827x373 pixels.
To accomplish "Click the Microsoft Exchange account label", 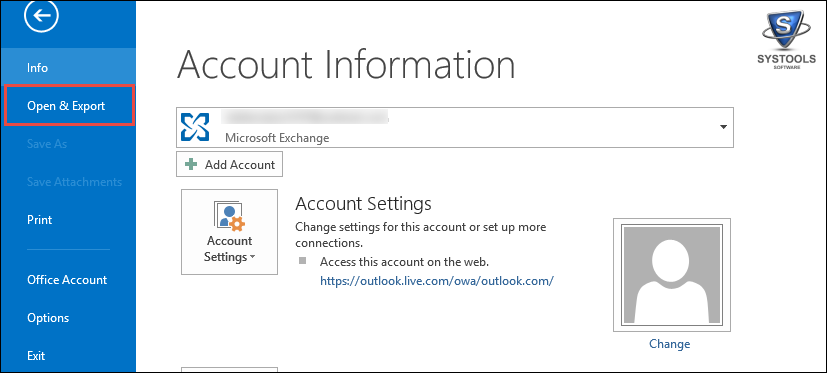I will pos(277,138).
